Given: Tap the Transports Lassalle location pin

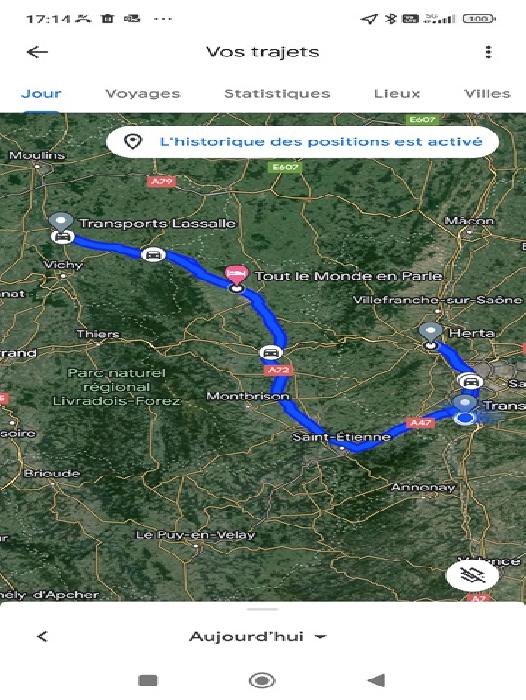Looking at the screenshot, I should (61, 222).
